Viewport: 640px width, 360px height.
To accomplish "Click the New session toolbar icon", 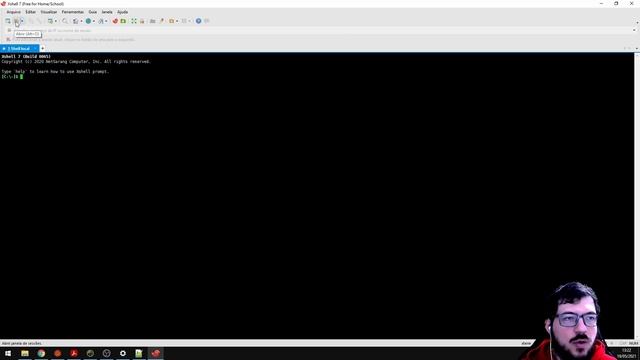I will pyautogui.click(x=8, y=21).
